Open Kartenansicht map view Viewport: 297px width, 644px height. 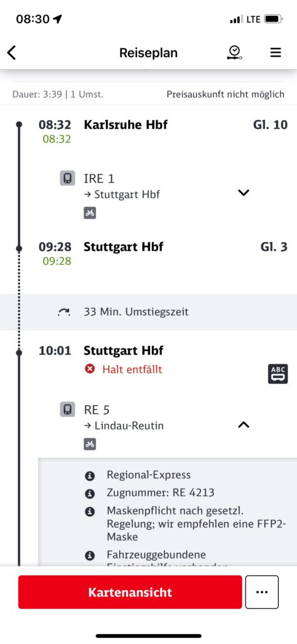[130, 592]
